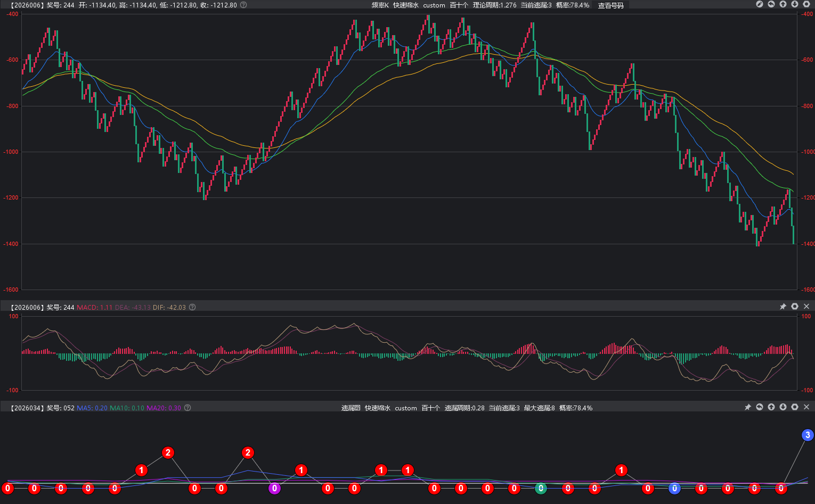Click help question mark beside MACD DIF value
This screenshot has height=504, width=815.
click(x=192, y=307)
